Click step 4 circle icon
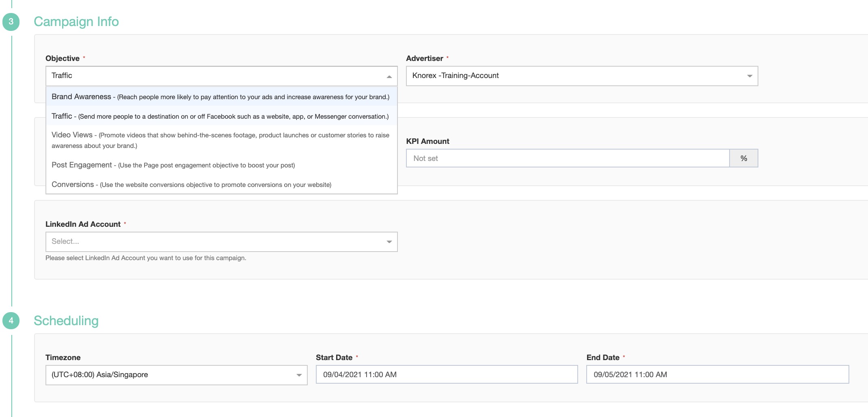 [11, 321]
